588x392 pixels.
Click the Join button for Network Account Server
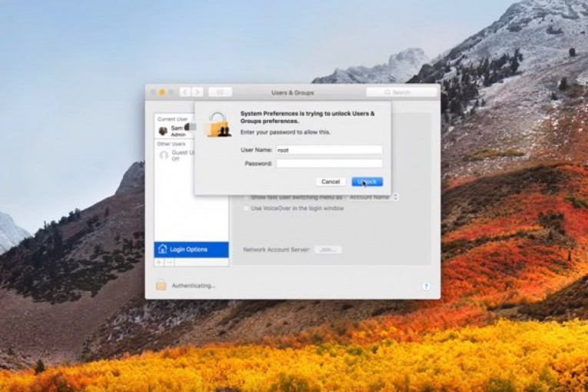pos(327,250)
